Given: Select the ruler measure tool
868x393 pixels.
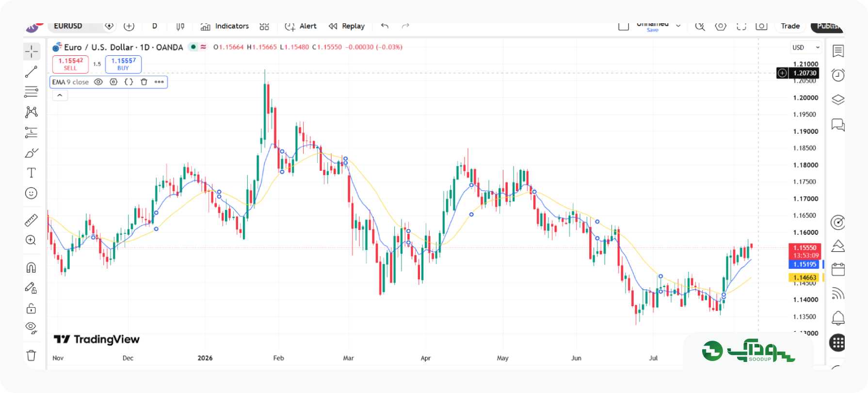Looking at the screenshot, I should click(x=32, y=221).
